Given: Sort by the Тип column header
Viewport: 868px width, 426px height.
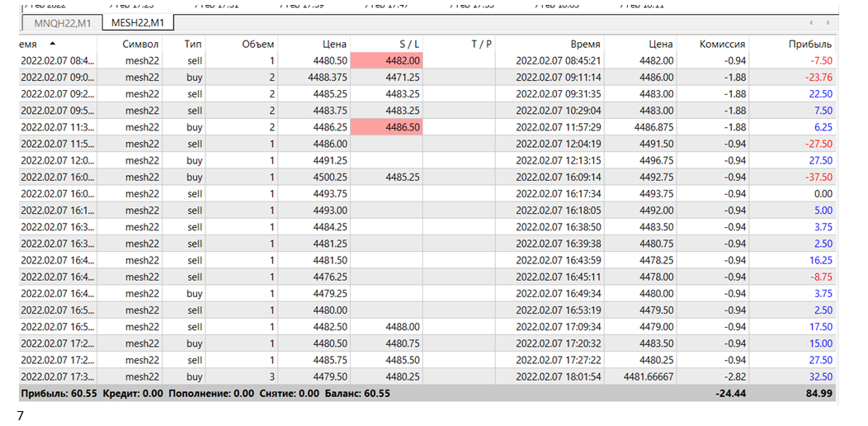Looking at the screenshot, I should point(193,44).
